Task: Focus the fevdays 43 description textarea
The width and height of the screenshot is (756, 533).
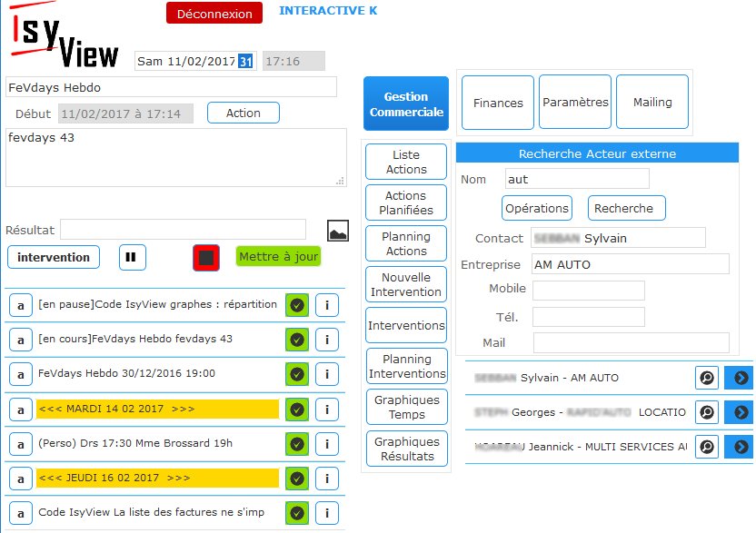Action: click(176, 157)
